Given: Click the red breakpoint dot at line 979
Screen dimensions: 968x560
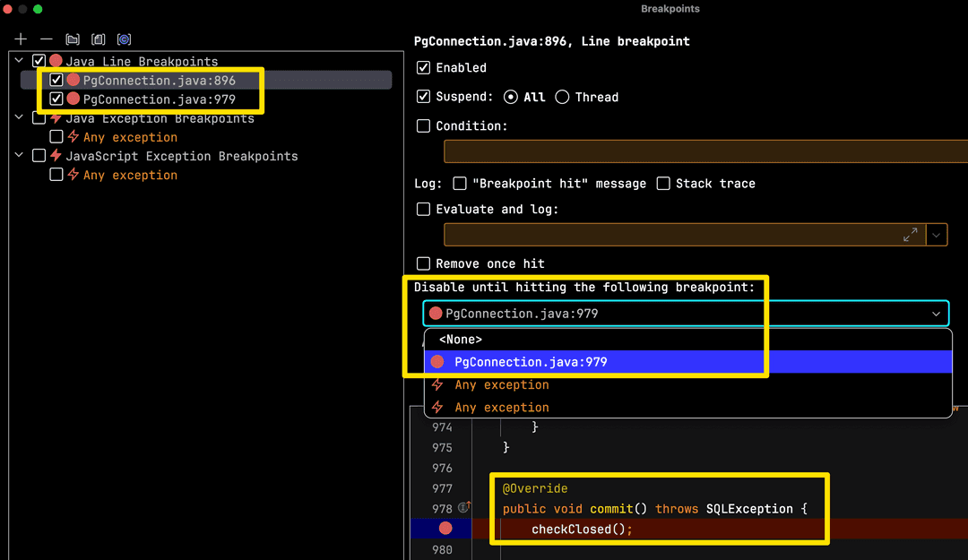Looking at the screenshot, I should click(445, 529).
